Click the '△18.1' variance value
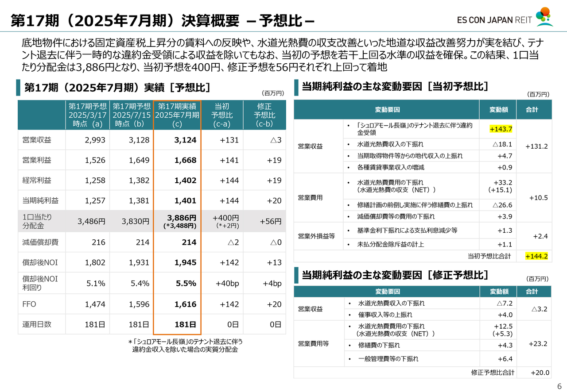Screen dimensions: 567x392 [x=502, y=144]
